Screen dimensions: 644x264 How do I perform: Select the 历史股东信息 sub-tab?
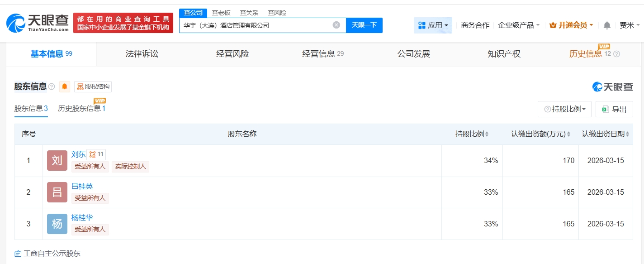pyautogui.click(x=82, y=109)
